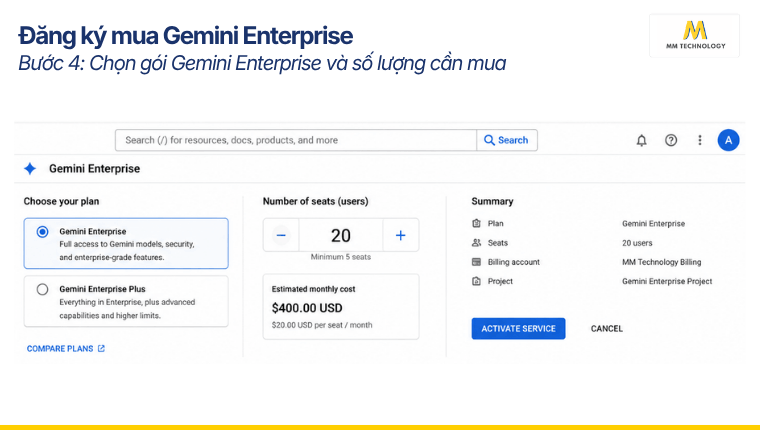Click the magnifier icon in Search button
The height and width of the screenshot is (430, 760).
pos(489,140)
